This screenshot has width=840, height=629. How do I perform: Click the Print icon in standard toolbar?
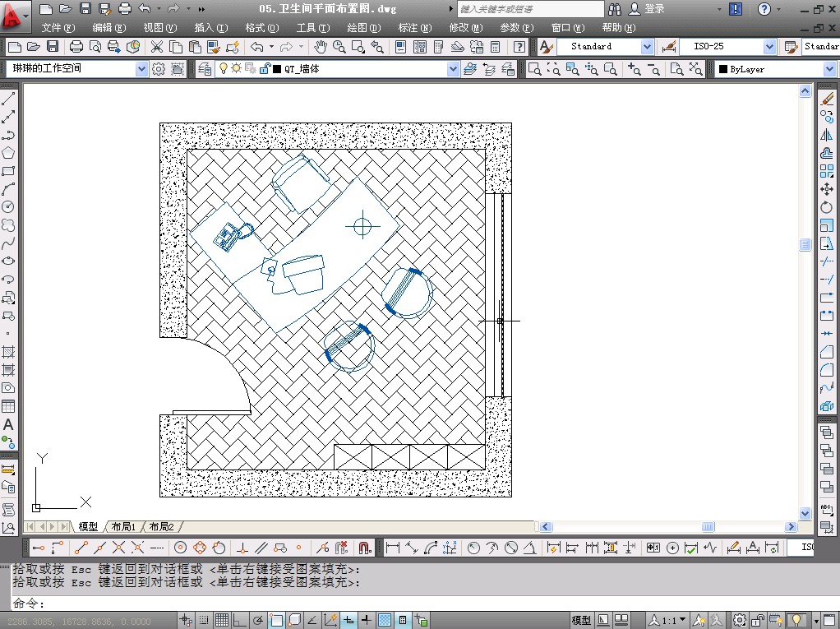click(x=76, y=47)
